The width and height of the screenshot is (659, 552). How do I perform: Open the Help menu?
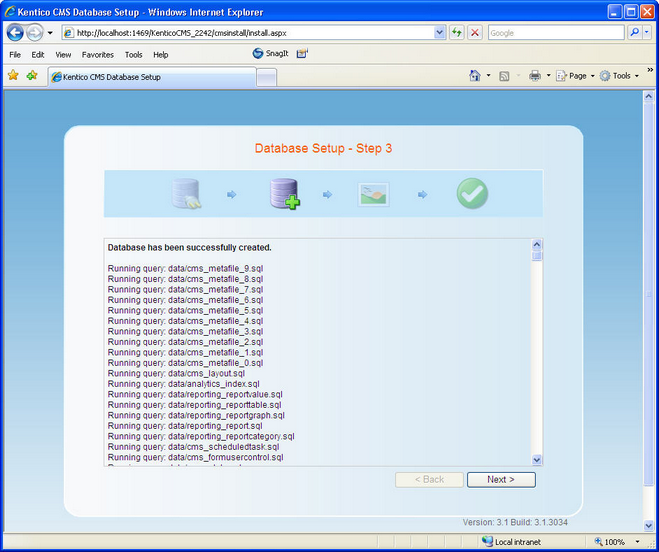pyautogui.click(x=161, y=55)
